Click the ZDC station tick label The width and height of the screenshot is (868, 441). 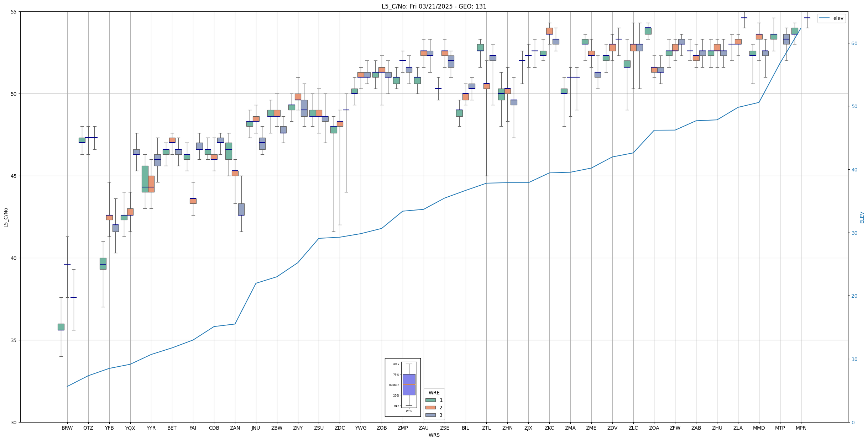click(x=340, y=428)
